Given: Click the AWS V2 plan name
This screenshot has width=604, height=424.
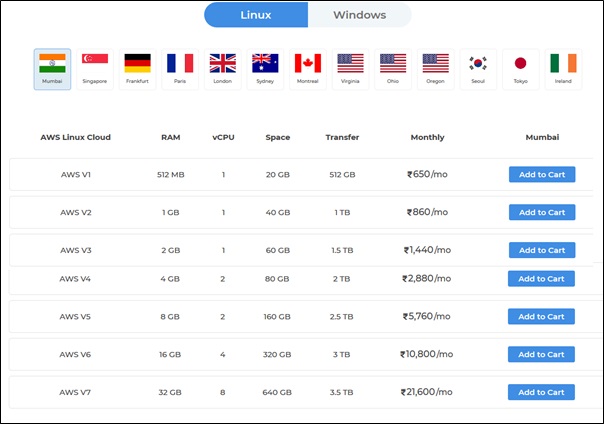Looking at the screenshot, I should click(76, 212).
